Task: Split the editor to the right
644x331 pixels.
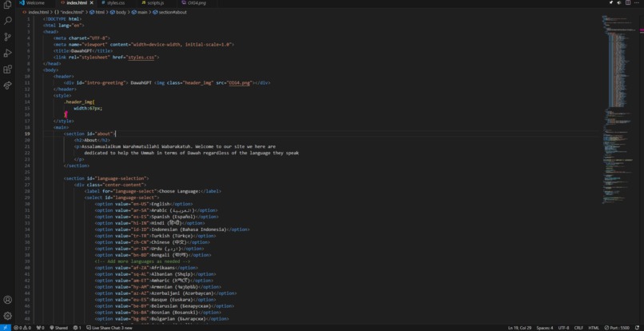Action: [x=627, y=3]
